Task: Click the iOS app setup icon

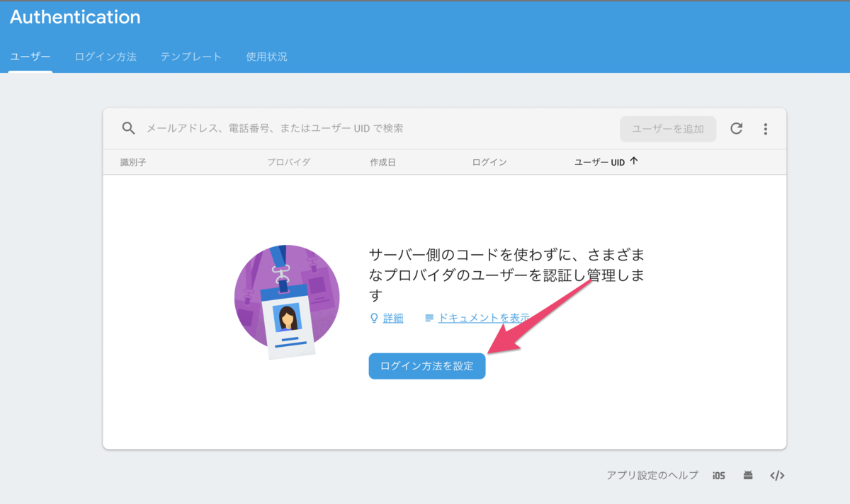Action: click(x=718, y=475)
